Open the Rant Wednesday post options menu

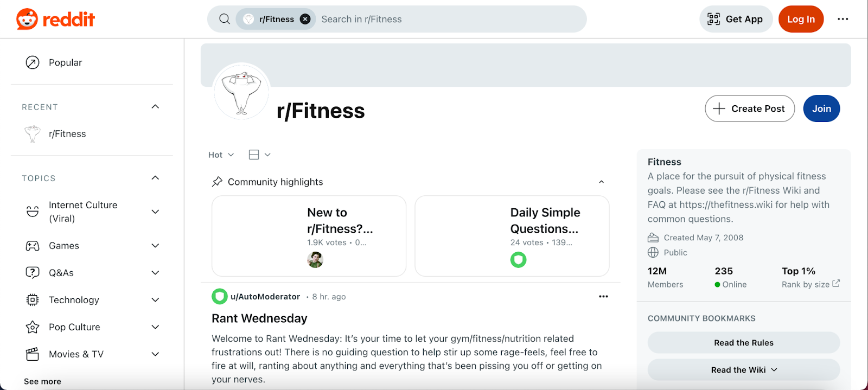(603, 296)
